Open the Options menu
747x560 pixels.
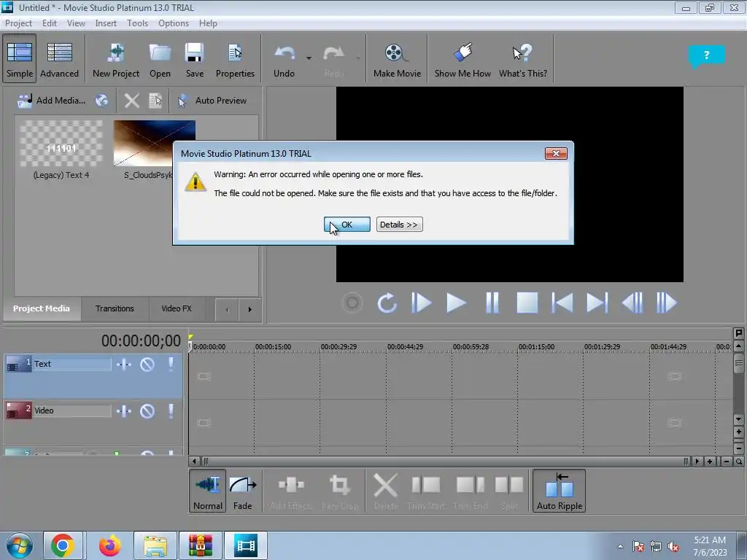click(174, 23)
